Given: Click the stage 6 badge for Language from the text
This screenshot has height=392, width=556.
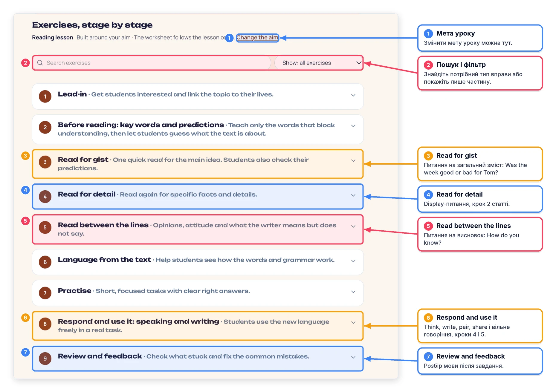Looking at the screenshot, I should click(45, 262).
